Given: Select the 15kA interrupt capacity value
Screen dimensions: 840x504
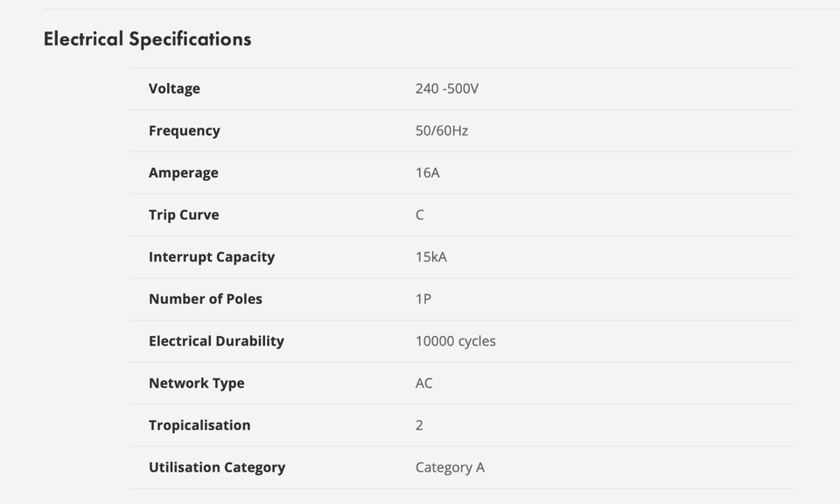Looking at the screenshot, I should click(430, 256).
